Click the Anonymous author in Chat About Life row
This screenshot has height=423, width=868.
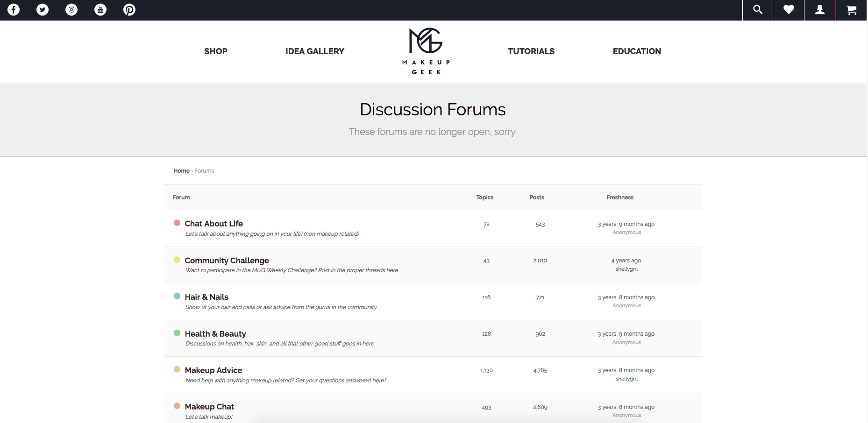point(627,232)
